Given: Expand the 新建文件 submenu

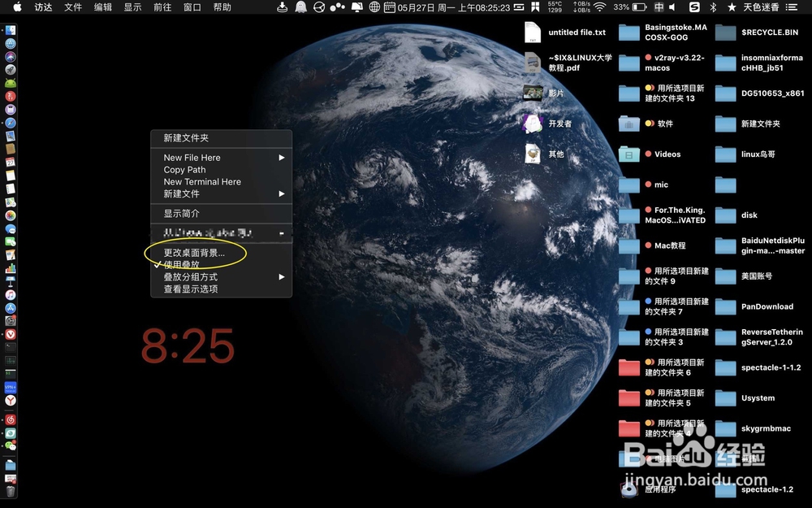Looking at the screenshot, I should pyautogui.click(x=221, y=194).
